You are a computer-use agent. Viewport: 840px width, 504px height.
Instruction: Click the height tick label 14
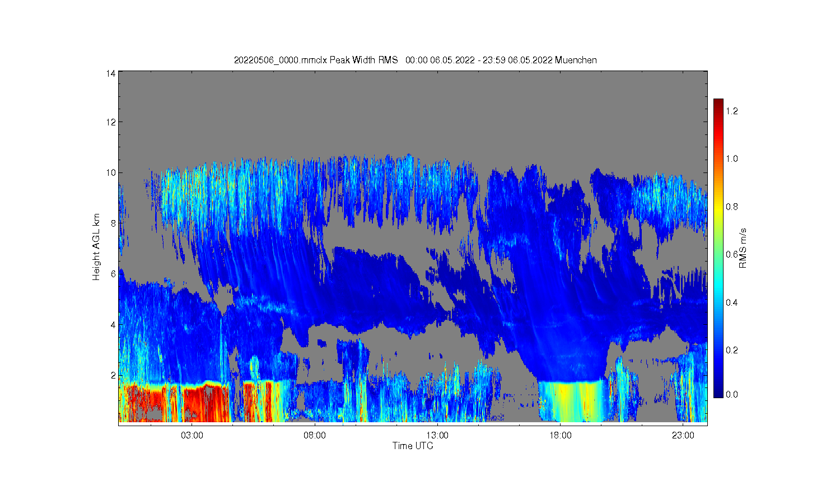(x=111, y=73)
